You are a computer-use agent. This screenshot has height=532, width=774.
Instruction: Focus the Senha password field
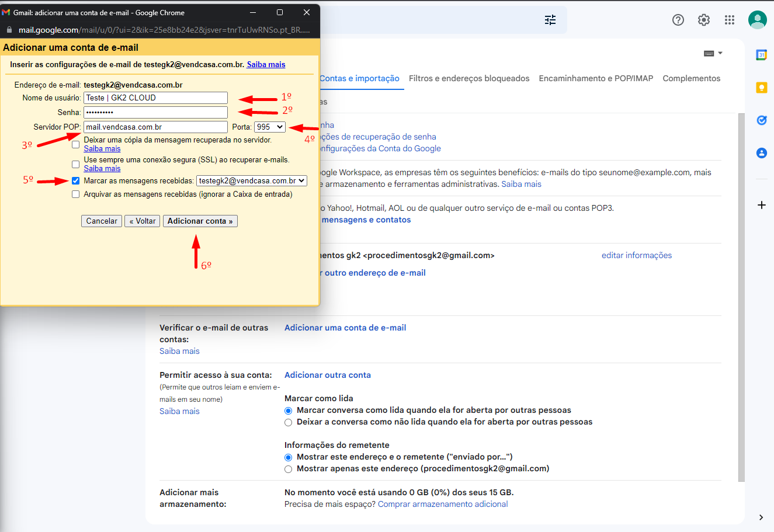tap(155, 112)
